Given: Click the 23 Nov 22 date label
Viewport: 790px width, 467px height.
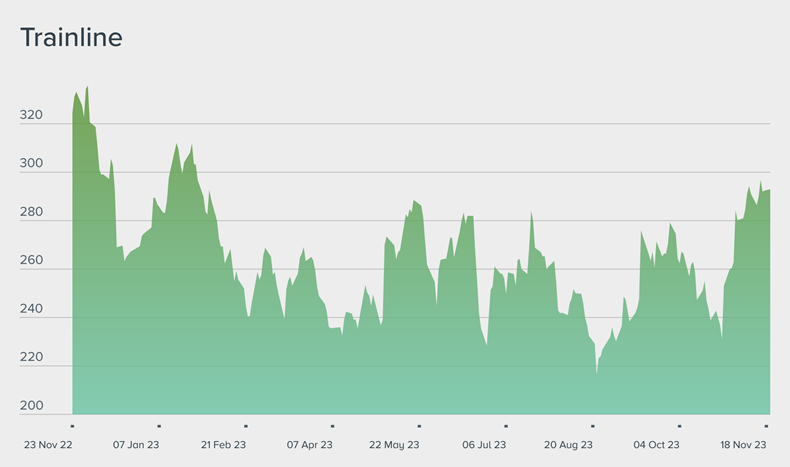Looking at the screenshot, I should (x=49, y=445).
